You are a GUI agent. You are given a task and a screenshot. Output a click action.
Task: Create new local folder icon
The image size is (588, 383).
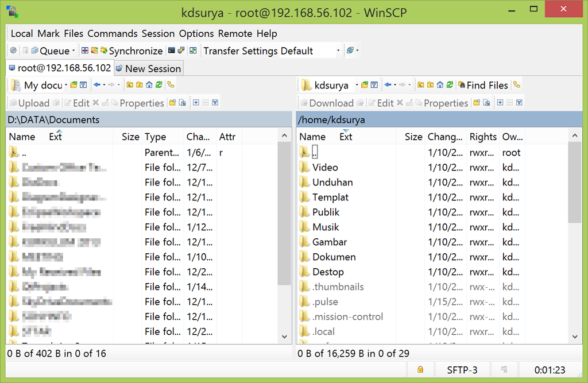[172, 102]
